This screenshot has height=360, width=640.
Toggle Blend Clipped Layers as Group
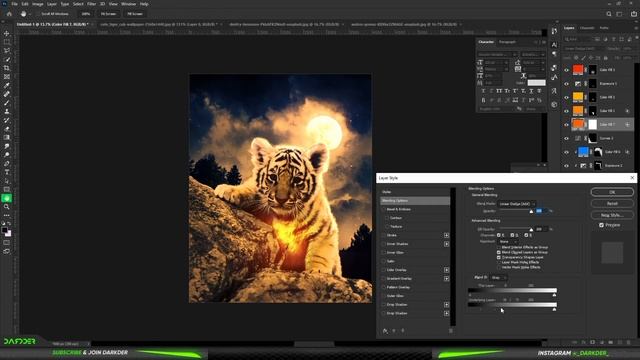click(x=498, y=252)
